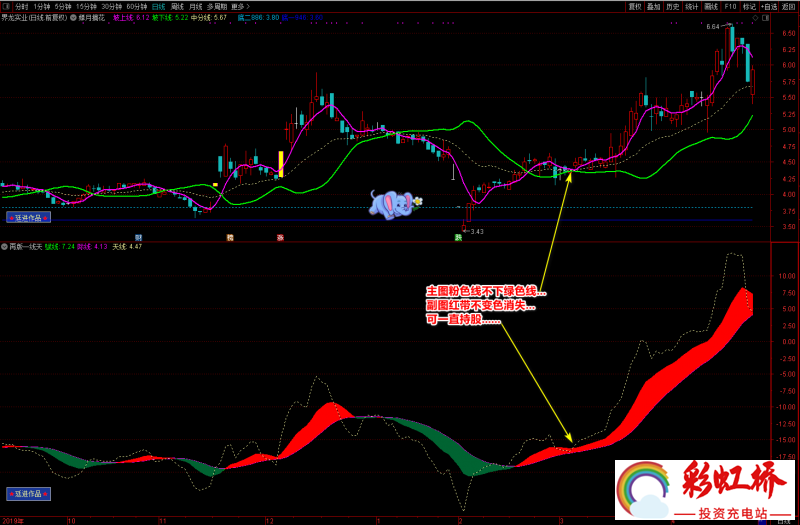
Task: Click the red 涨 event marker
Action: click(280, 238)
